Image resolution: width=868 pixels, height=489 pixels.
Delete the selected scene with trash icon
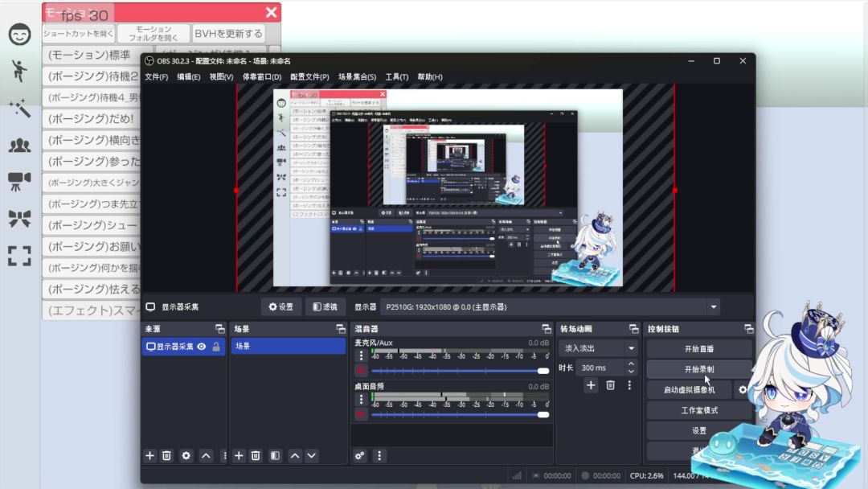point(256,455)
